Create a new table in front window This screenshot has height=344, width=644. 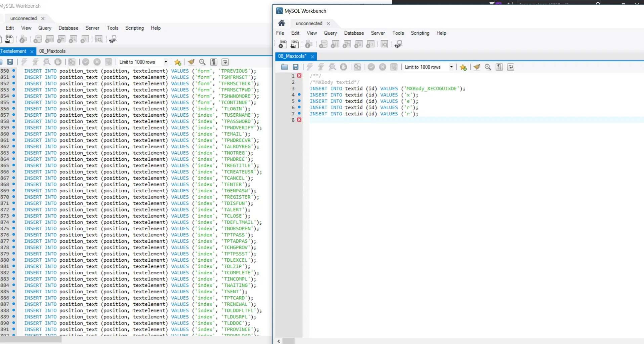[335, 44]
